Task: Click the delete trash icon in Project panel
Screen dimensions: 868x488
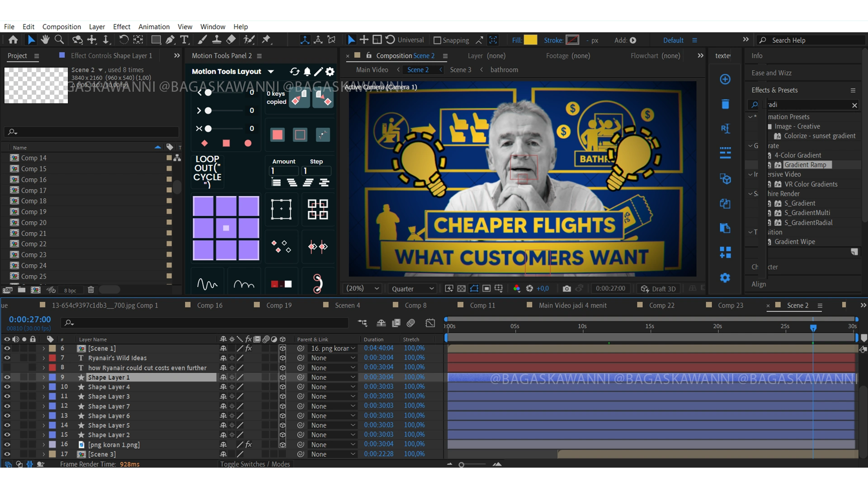Action: [x=91, y=290]
